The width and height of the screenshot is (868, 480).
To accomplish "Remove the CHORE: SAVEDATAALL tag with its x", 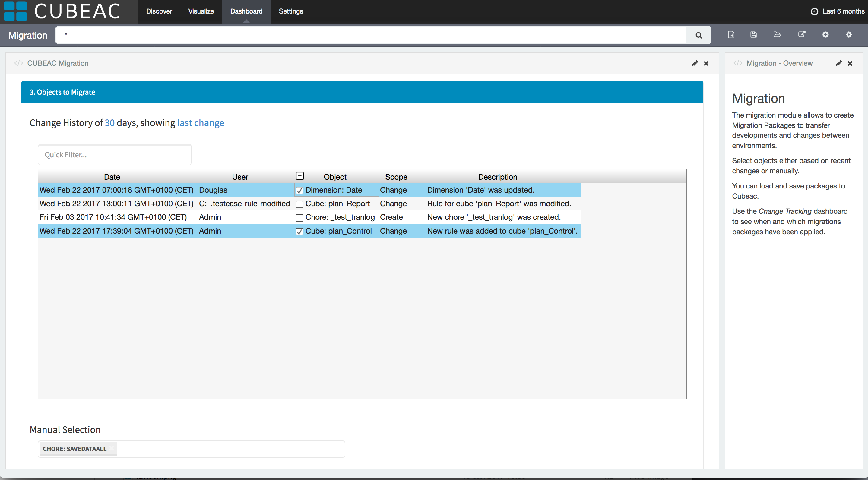I will coord(112,449).
